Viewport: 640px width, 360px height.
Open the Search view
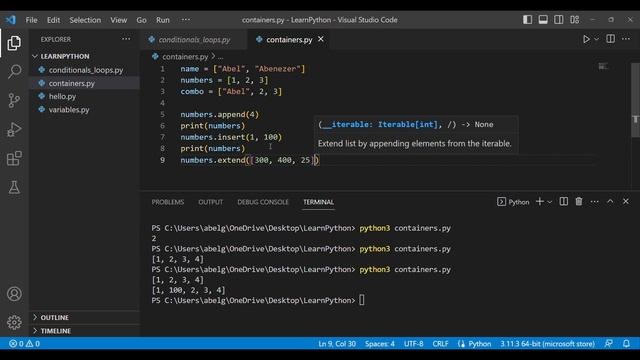click(x=14, y=71)
